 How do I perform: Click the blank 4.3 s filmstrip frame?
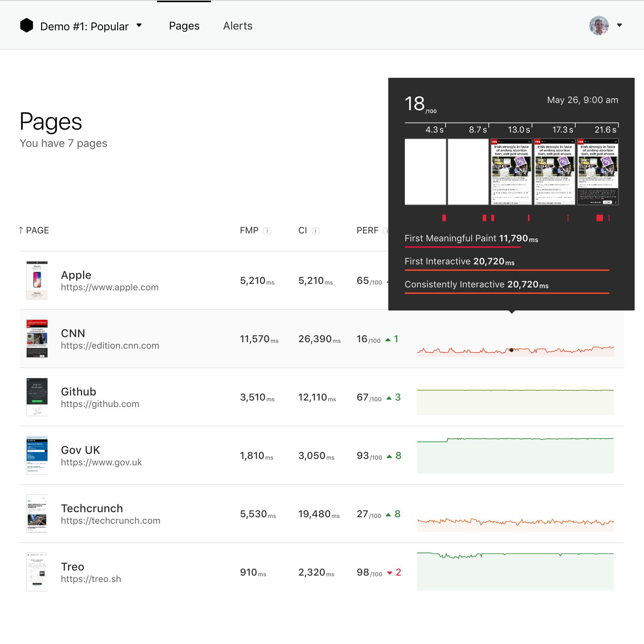pyautogui.click(x=425, y=172)
